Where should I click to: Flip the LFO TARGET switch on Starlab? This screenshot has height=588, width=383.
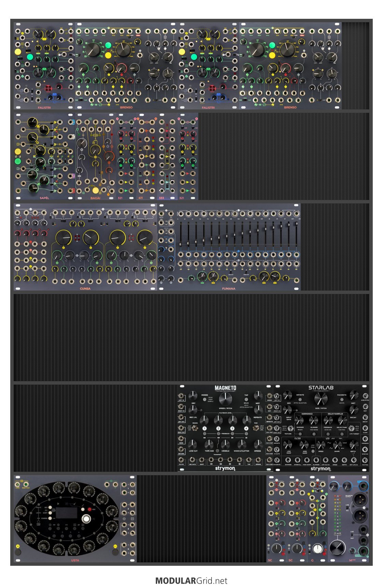tap(352, 428)
